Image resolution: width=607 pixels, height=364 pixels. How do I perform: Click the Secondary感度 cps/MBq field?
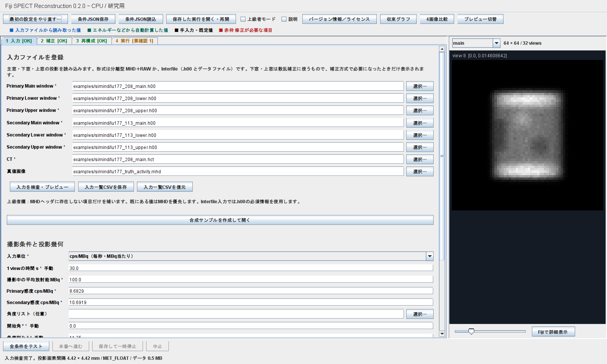tap(251, 302)
